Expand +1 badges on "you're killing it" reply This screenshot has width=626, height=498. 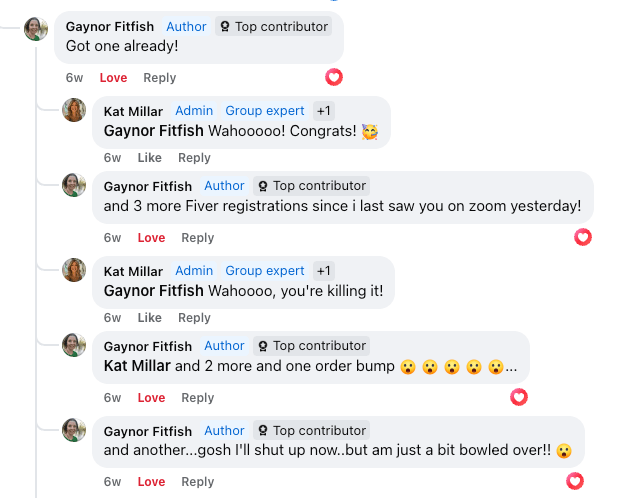pos(323,271)
